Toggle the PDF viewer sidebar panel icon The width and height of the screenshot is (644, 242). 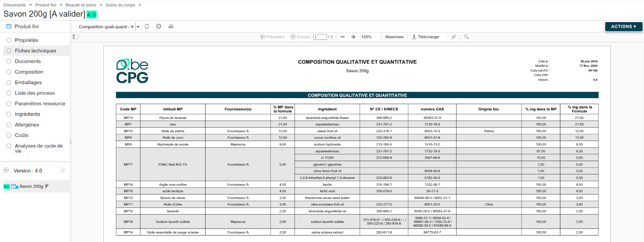pos(76,37)
